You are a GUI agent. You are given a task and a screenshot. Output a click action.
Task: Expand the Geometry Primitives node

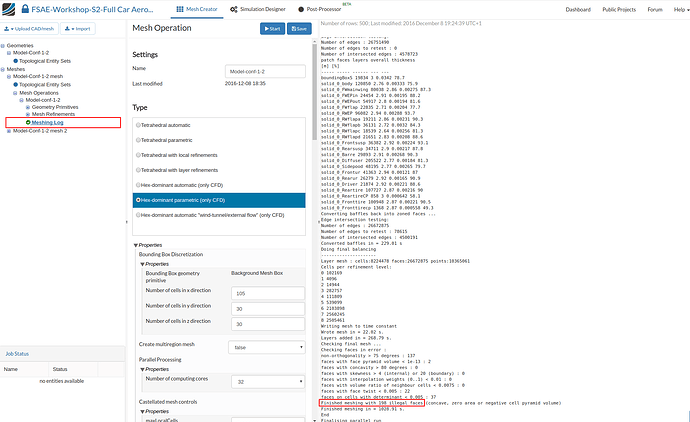(28, 107)
